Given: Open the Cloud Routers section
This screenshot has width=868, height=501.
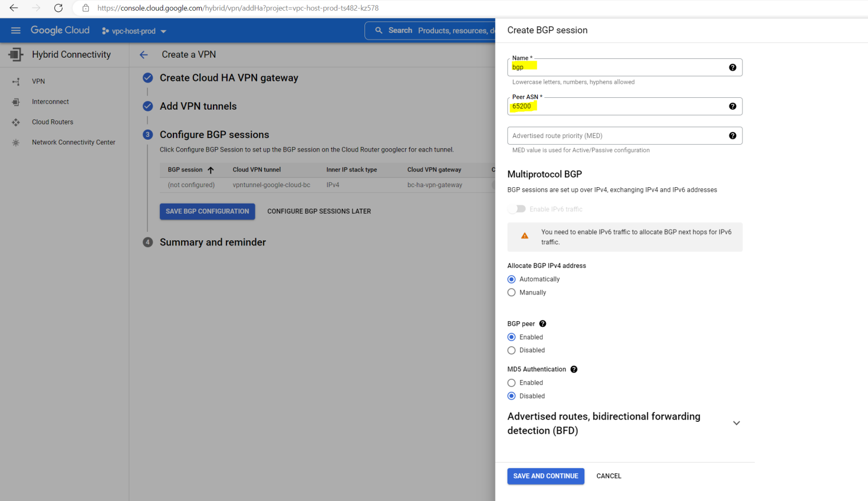Looking at the screenshot, I should pyautogui.click(x=53, y=122).
